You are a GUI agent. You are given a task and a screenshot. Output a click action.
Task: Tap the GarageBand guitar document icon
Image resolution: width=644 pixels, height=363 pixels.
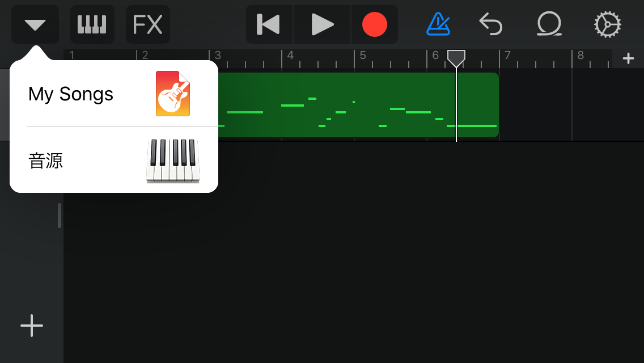(173, 94)
